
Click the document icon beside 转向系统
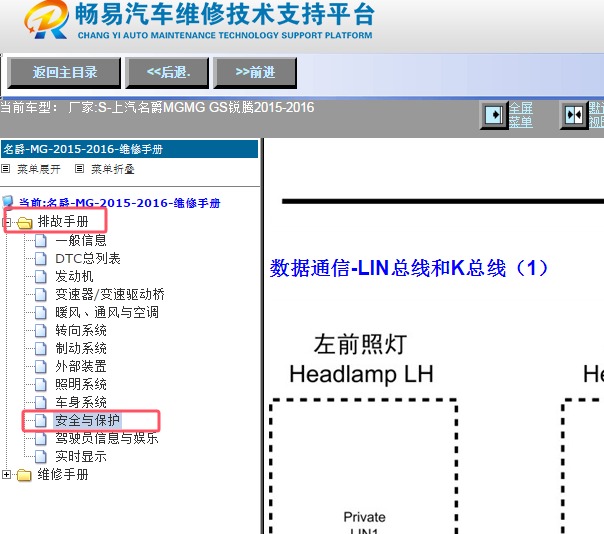point(40,331)
